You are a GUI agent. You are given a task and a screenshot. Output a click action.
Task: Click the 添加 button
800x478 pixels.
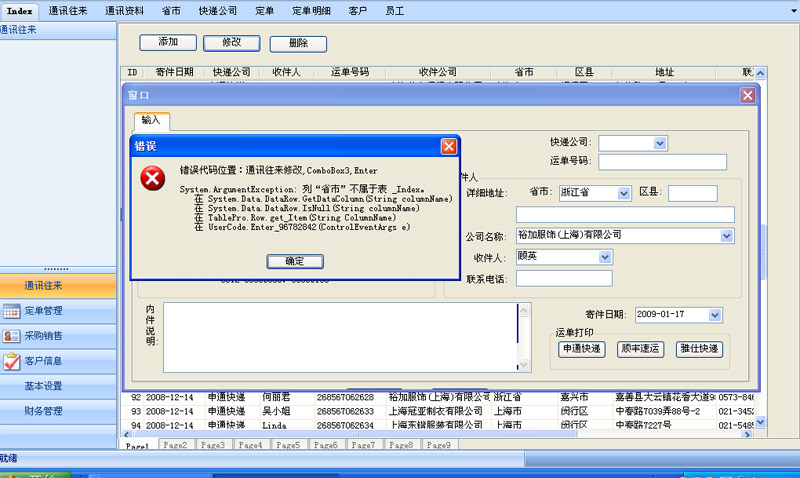click(x=168, y=42)
